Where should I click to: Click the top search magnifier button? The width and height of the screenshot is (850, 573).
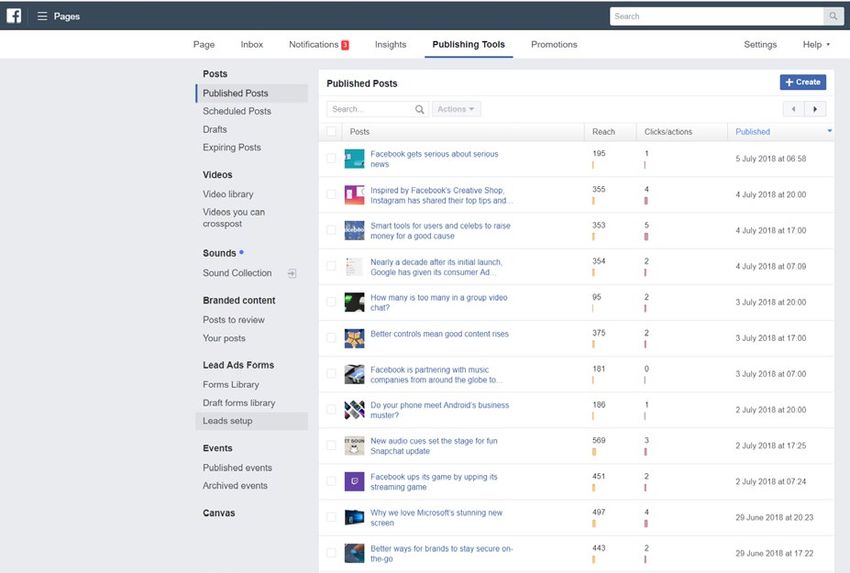coord(833,16)
